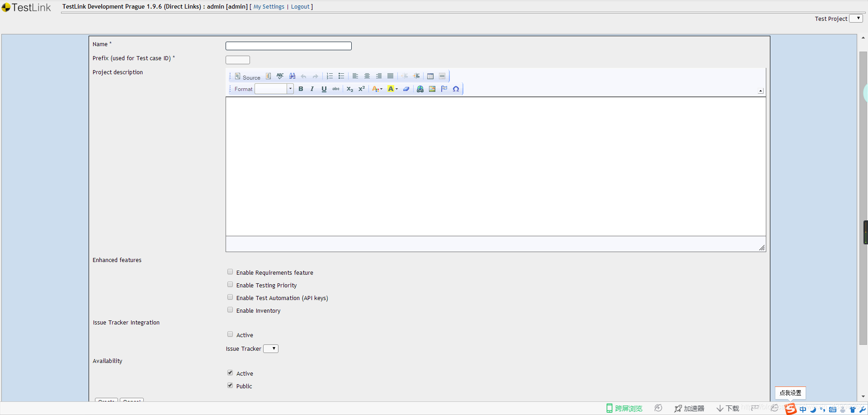
Task: Click the TestLink logo
Action: pos(26,7)
